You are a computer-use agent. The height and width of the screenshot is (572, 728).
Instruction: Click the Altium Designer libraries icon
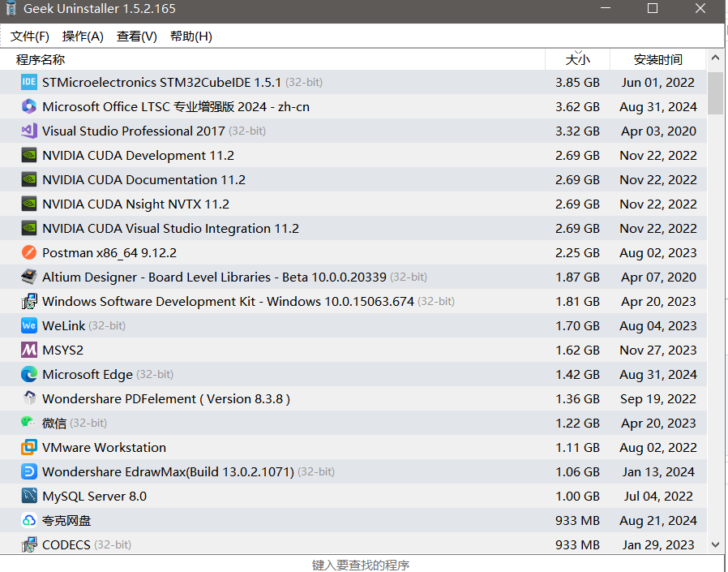pos(29,277)
